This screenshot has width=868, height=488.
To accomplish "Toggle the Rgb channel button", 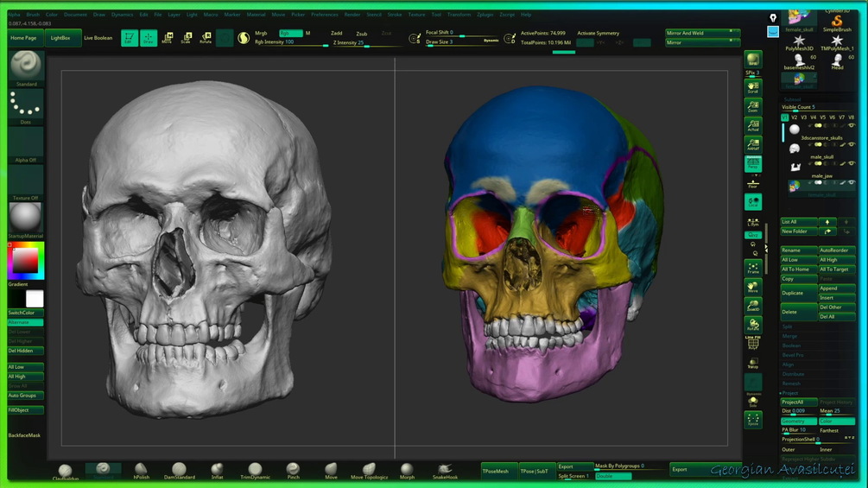I will [x=290, y=33].
